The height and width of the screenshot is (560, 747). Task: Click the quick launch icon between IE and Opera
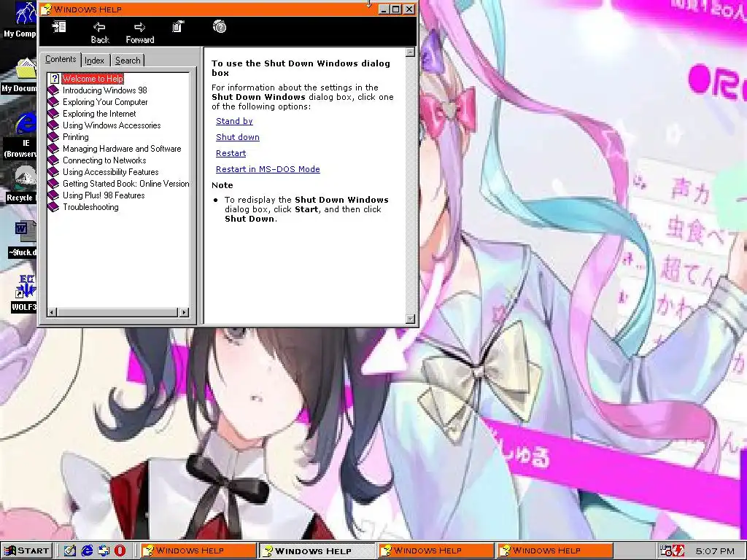click(104, 551)
